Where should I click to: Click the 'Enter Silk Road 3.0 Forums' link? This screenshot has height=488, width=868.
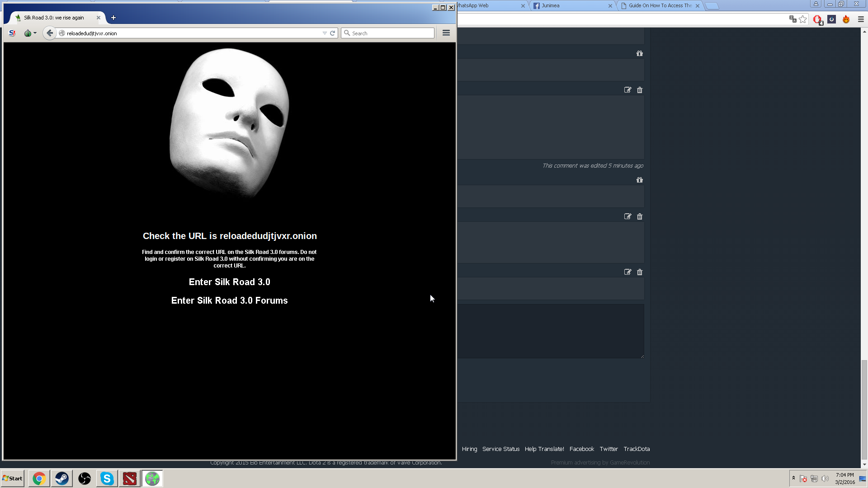(229, 300)
